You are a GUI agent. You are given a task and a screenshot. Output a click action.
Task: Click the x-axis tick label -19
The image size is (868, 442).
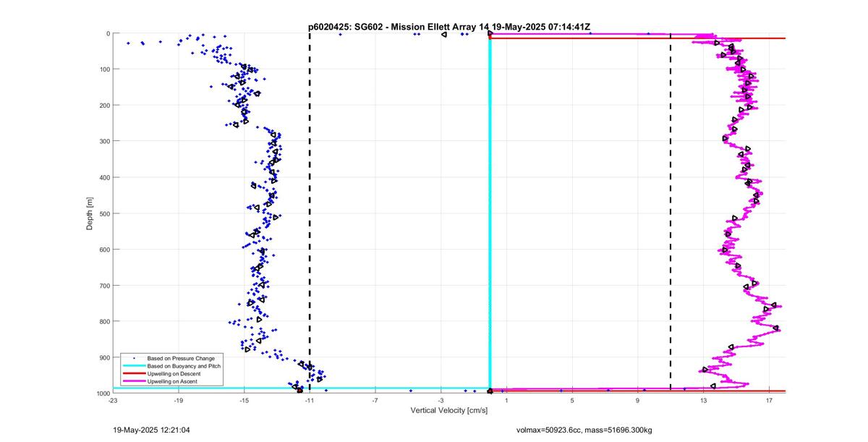point(179,399)
